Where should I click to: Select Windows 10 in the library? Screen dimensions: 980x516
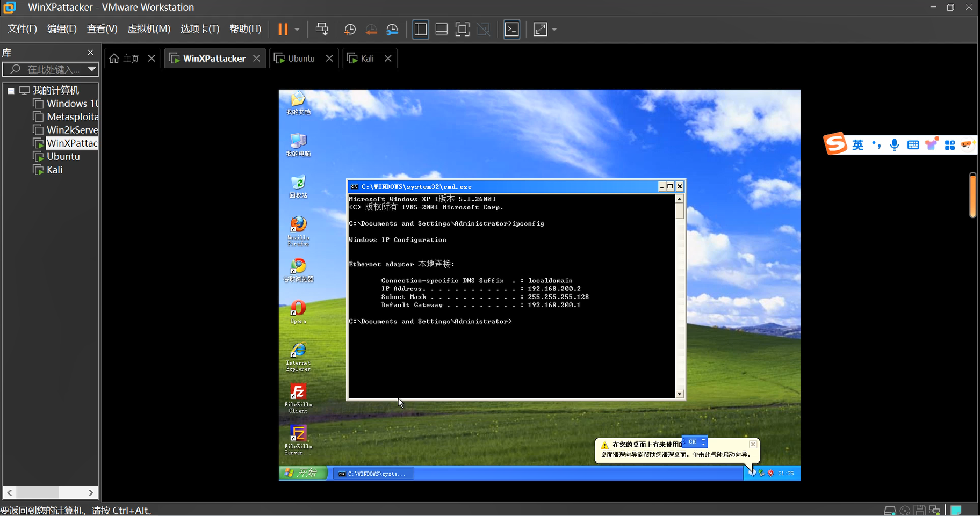pyautogui.click(x=66, y=104)
